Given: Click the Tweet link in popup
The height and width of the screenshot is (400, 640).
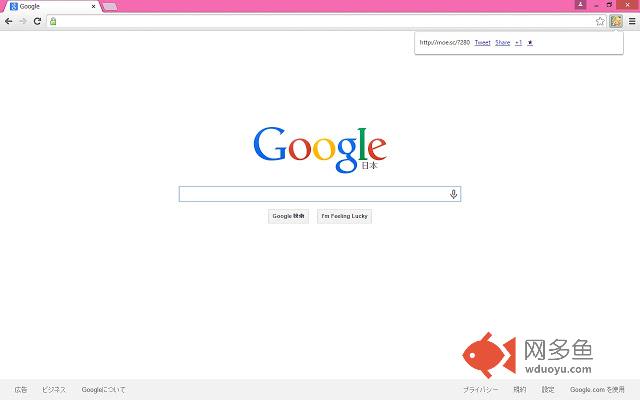Looking at the screenshot, I should (482, 42).
